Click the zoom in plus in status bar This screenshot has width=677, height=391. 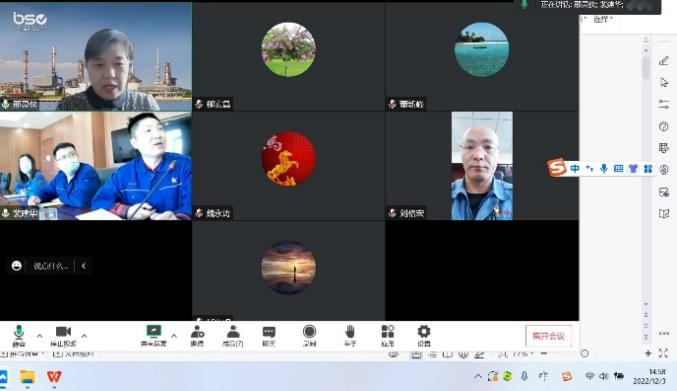pyautogui.click(x=648, y=353)
